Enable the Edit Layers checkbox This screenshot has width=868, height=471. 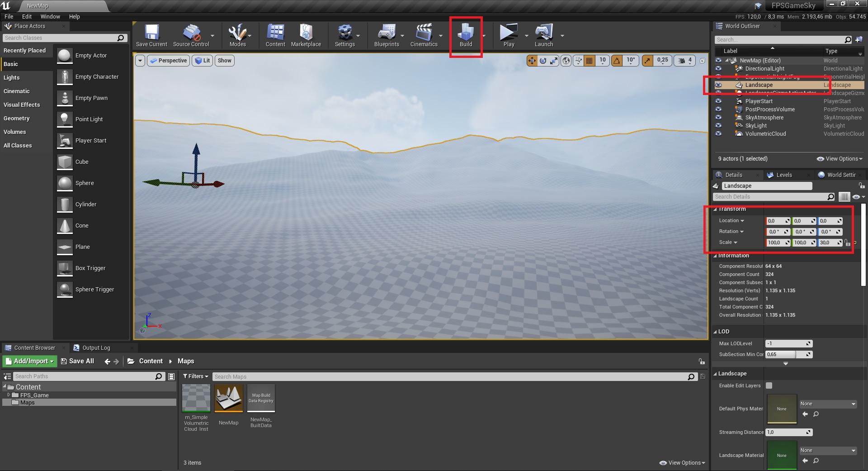pos(769,385)
